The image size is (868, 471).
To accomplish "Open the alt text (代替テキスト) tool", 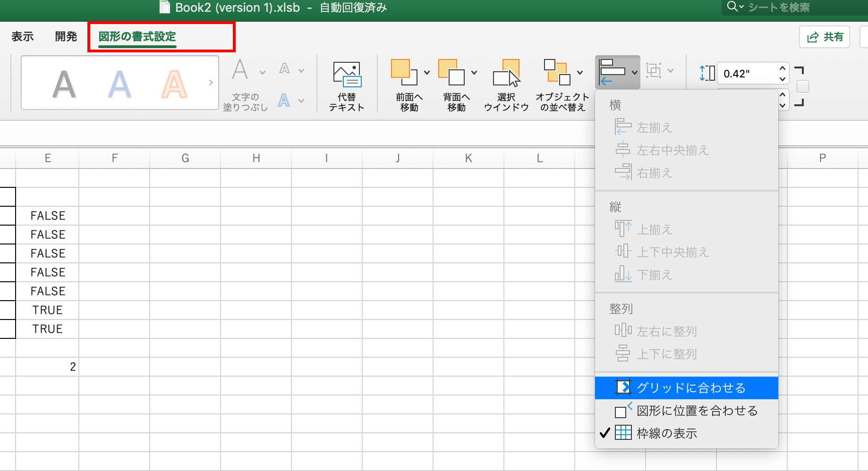I will 347,85.
